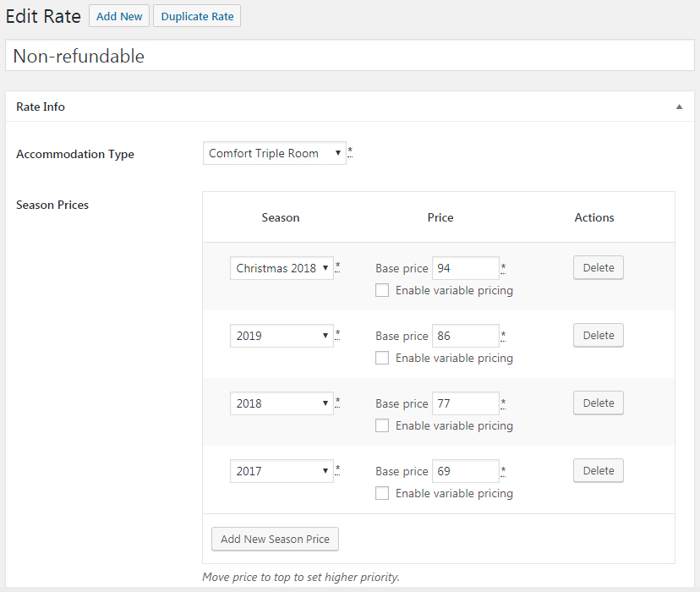
Task: Click the Duplicate Rate button
Action: [197, 16]
